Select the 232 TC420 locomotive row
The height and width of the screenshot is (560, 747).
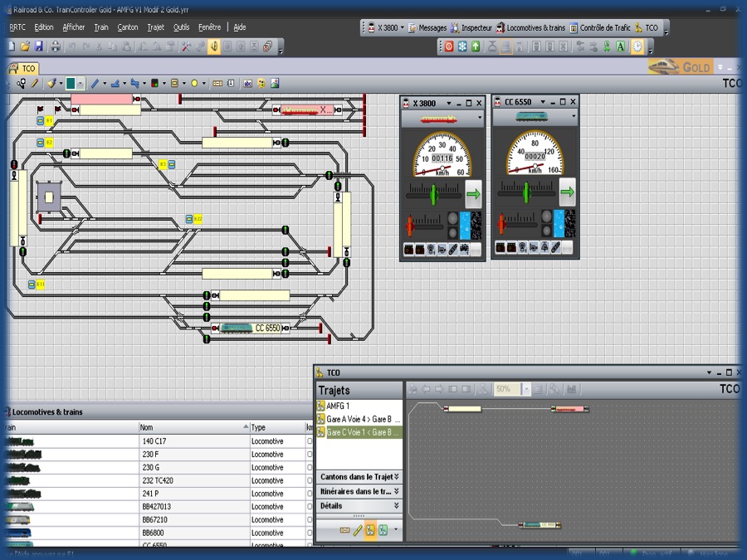[157, 480]
